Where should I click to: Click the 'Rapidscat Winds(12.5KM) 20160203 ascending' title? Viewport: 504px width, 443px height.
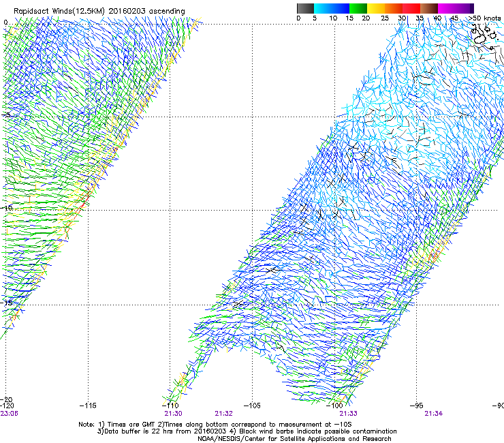(x=99, y=12)
